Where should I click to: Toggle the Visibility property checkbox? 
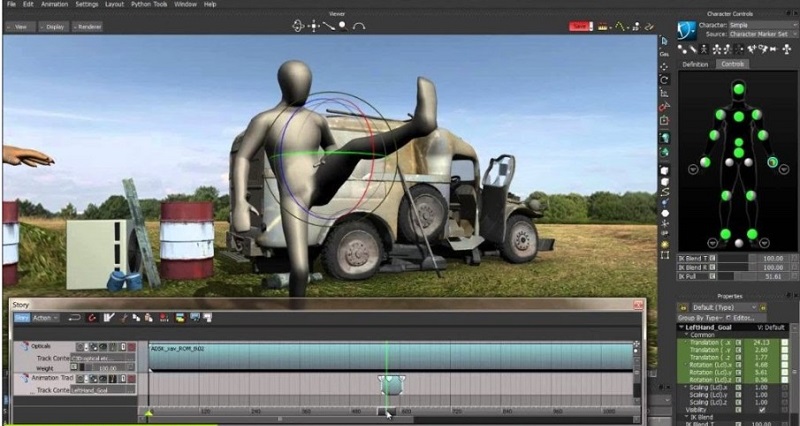762,410
